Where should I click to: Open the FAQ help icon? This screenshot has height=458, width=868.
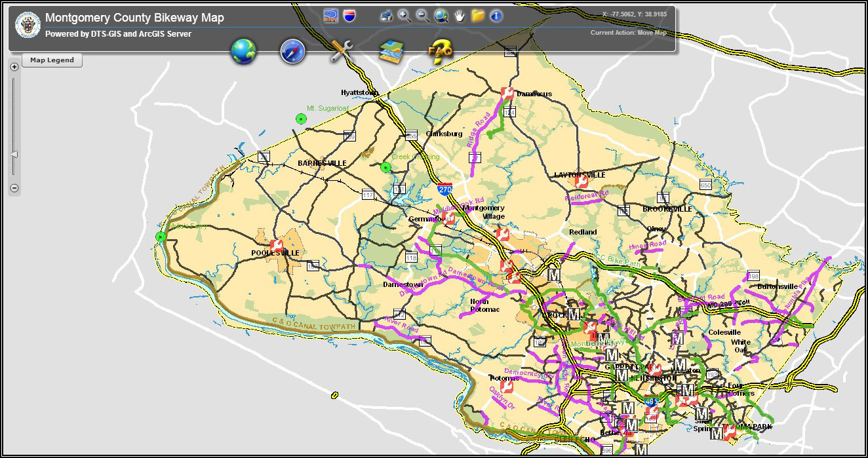[440, 51]
